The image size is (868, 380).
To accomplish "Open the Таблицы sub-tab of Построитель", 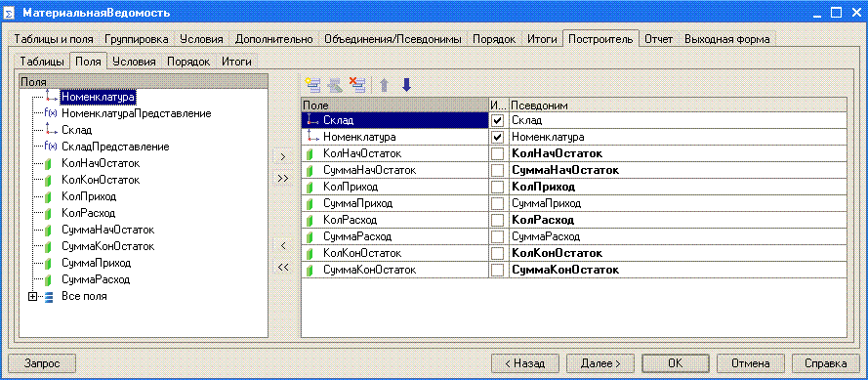I will (x=42, y=62).
